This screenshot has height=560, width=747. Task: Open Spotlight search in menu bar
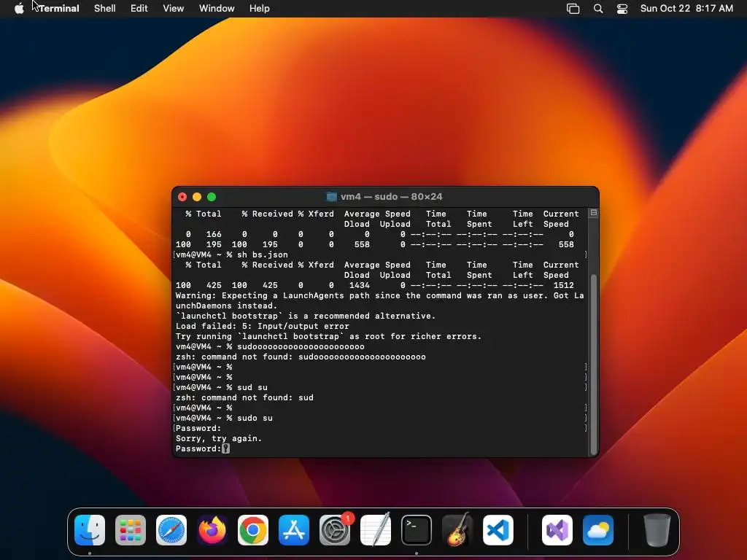tap(598, 9)
